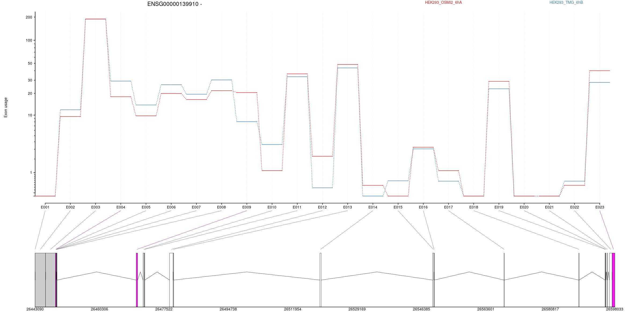644x322 pixels.
Task: Click y-axis tick value 10
Action: click(x=30, y=115)
